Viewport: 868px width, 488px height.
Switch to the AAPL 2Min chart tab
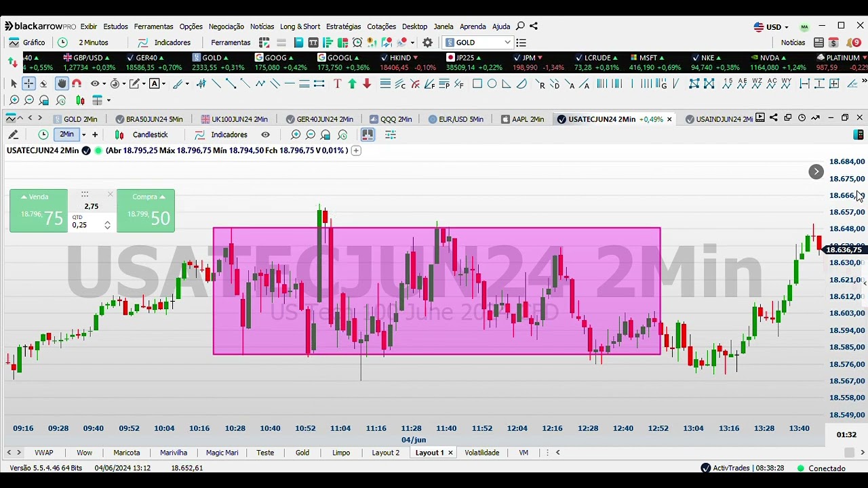click(522, 119)
